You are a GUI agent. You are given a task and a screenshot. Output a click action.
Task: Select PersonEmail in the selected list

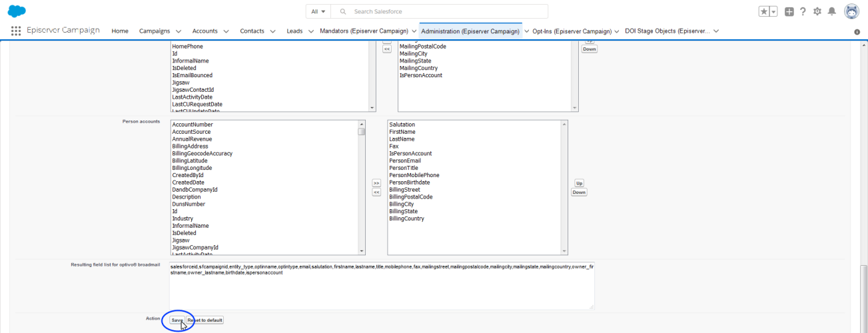[x=405, y=161]
